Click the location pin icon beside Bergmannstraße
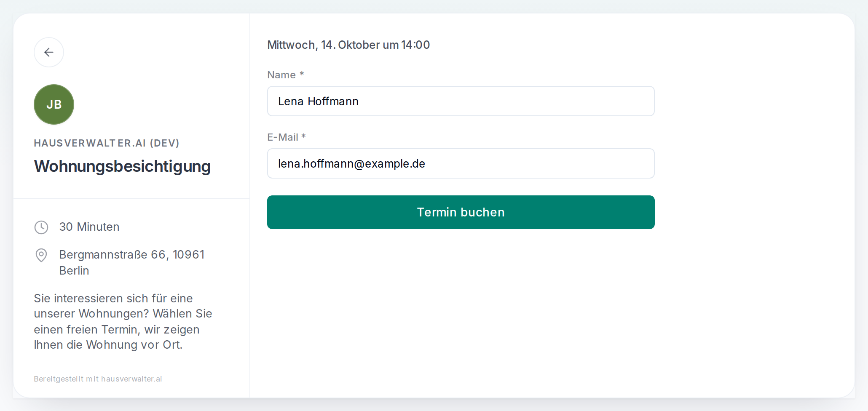The image size is (868, 411). [x=41, y=255]
